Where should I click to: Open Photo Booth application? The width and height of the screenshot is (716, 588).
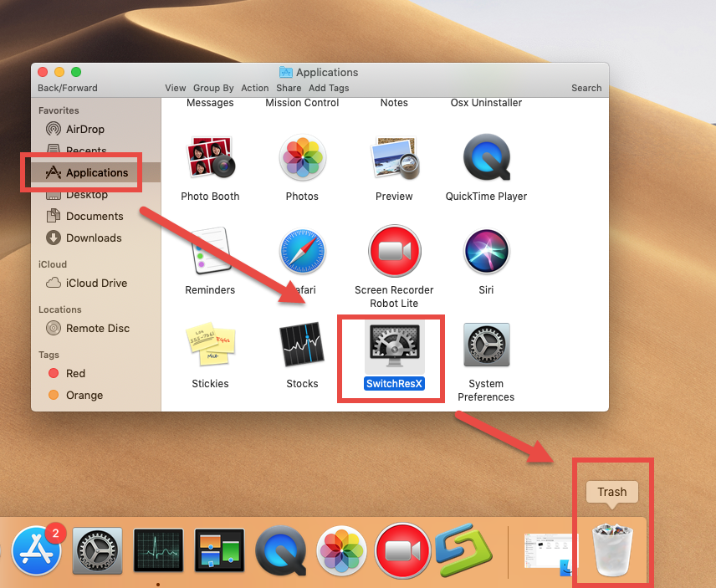click(x=210, y=157)
